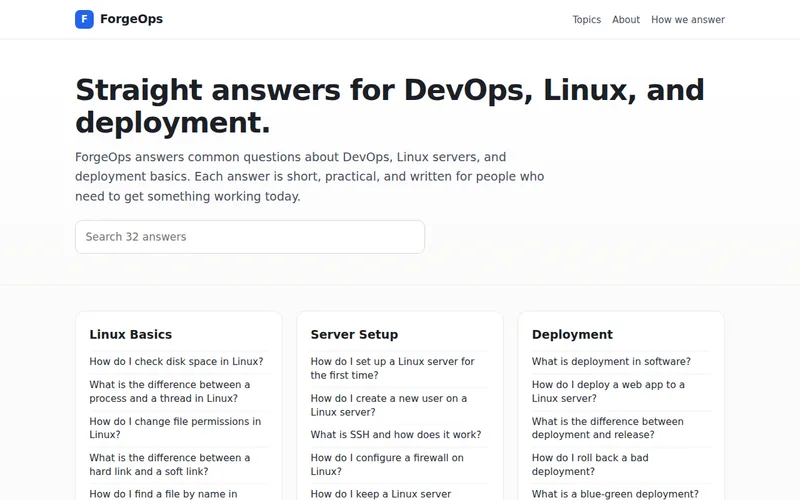Select the Linux Basics card heading
Screen dimensions: 800x500
[x=131, y=335]
